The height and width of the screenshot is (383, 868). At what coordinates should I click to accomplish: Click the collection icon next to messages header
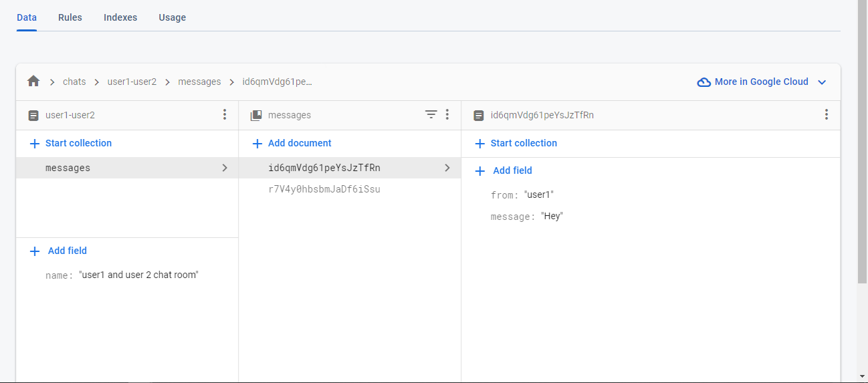(256, 116)
